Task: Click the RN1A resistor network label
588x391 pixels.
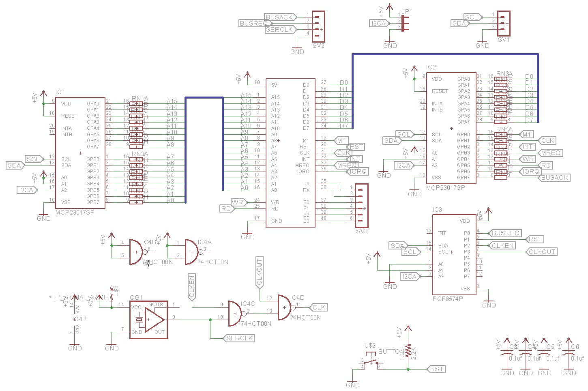Action: tap(140, 99)
